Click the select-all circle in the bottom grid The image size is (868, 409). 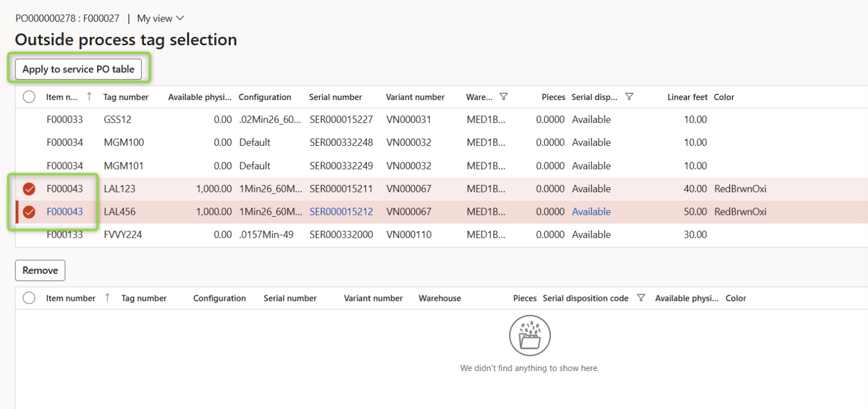click(x=29, y=298)
